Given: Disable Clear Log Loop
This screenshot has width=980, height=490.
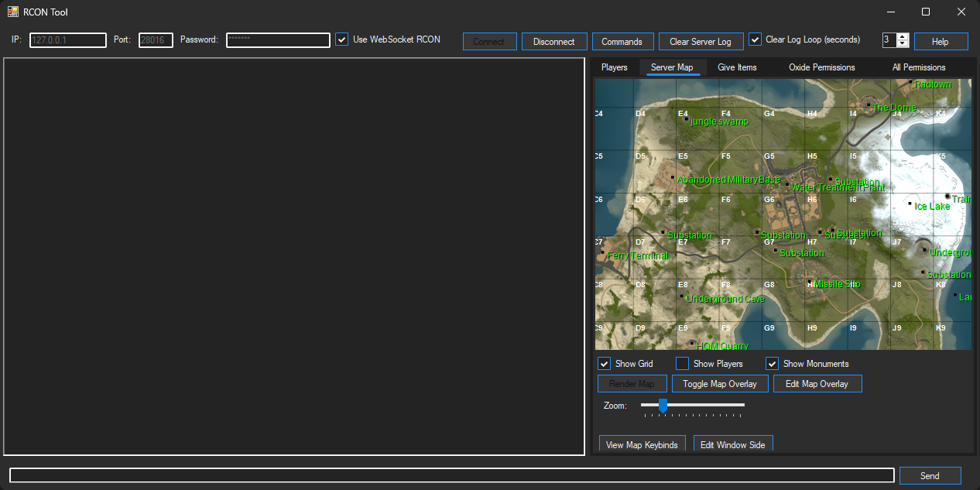Looking at the screenshot, I should point(754,39).
